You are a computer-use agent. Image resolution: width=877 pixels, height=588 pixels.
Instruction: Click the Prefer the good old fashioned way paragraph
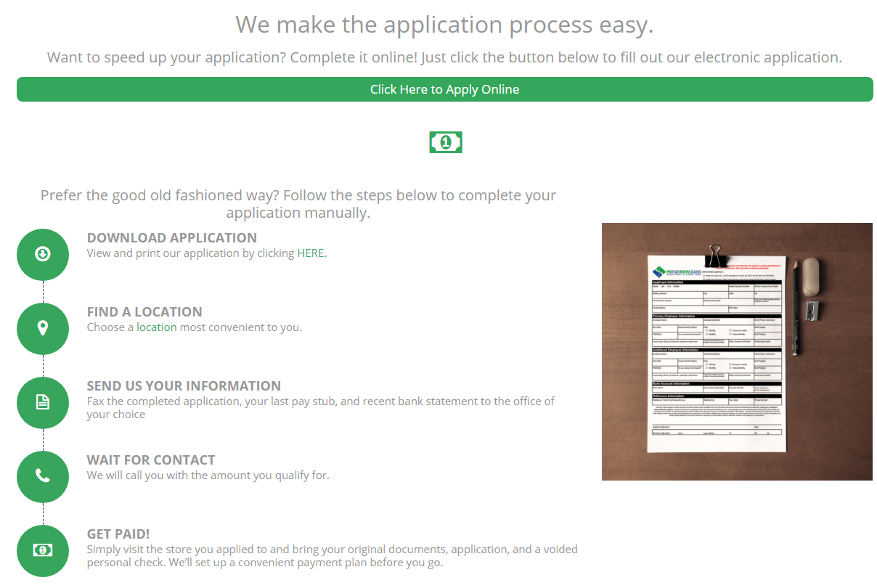pos(298,204)
